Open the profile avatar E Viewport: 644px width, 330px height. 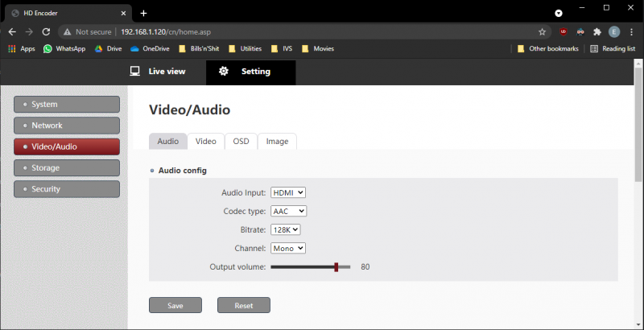(x=614, y=31)
